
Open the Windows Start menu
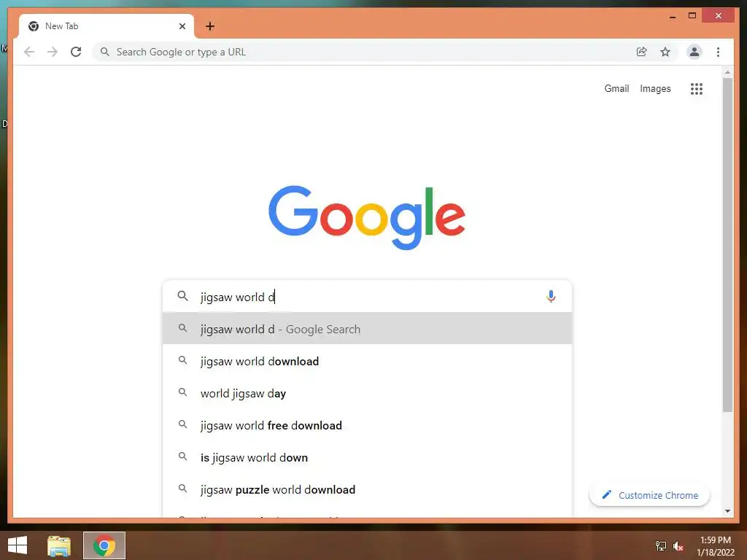18,545
